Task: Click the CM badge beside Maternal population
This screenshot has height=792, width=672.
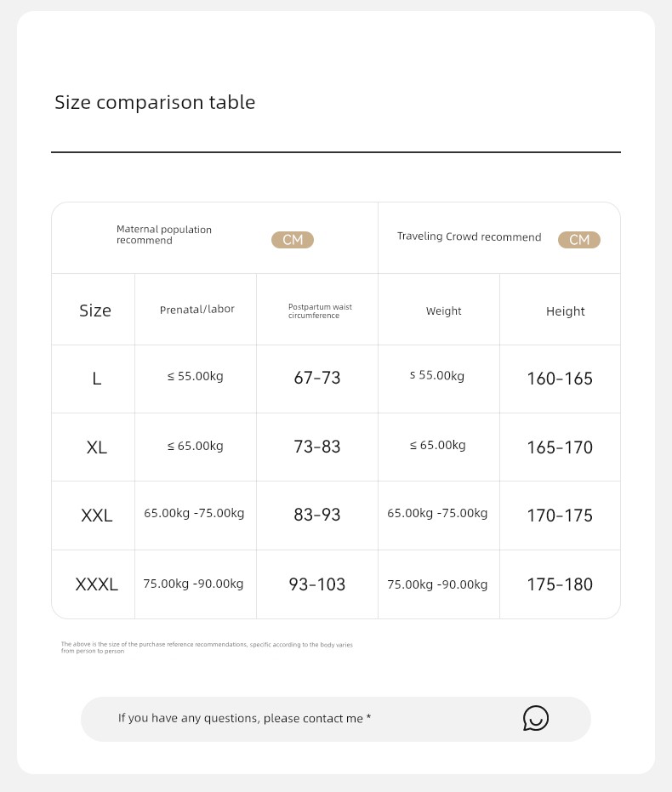Action: click(x=293, y=240)
